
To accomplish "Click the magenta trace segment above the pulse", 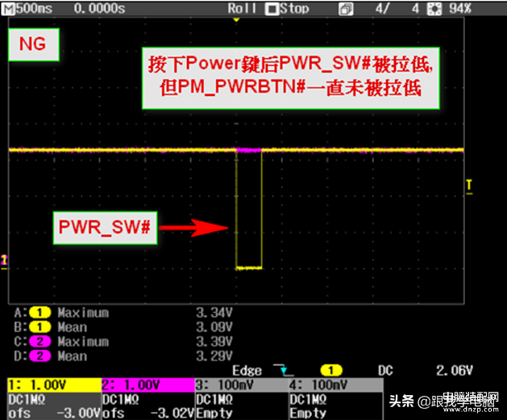I will click(249, 150).
